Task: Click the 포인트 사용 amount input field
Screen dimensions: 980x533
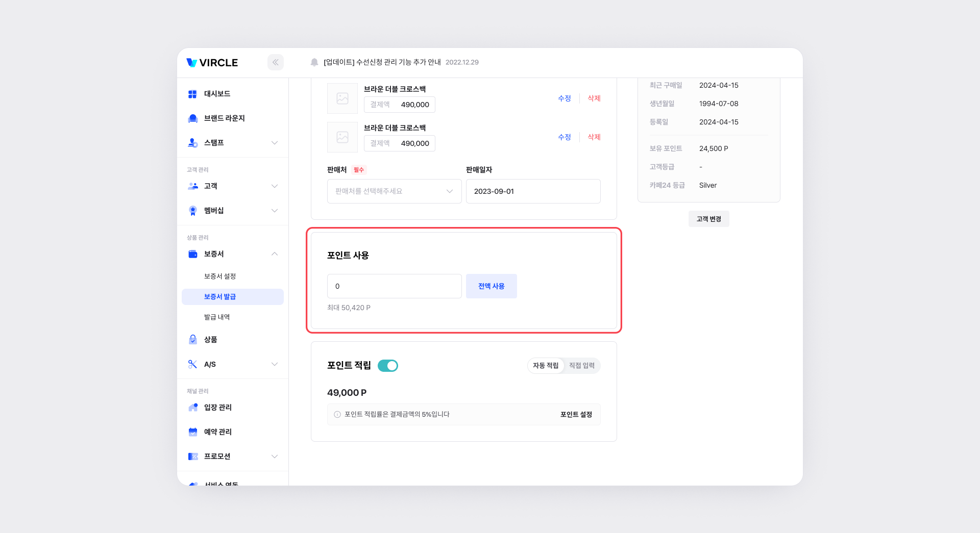Action: [395, 286]
